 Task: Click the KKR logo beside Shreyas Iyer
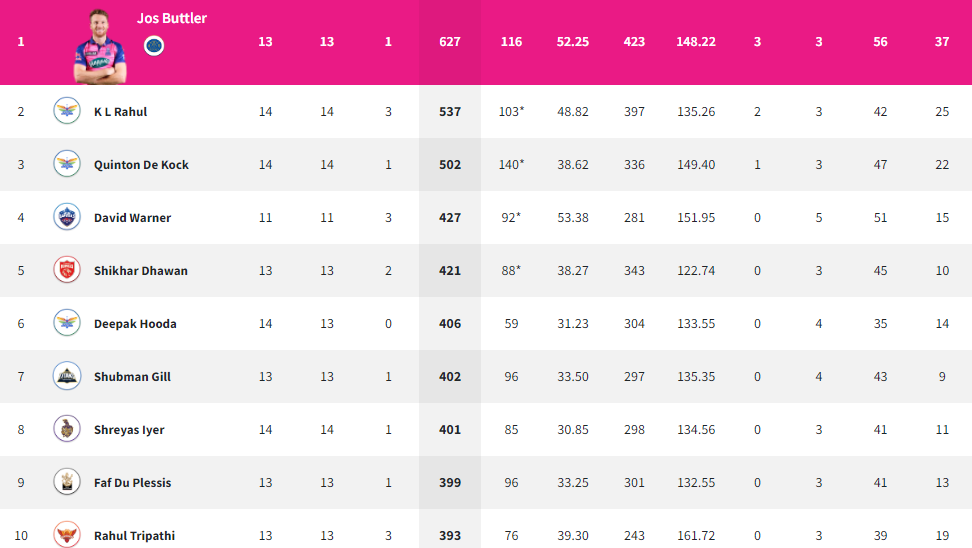(67, 429)
